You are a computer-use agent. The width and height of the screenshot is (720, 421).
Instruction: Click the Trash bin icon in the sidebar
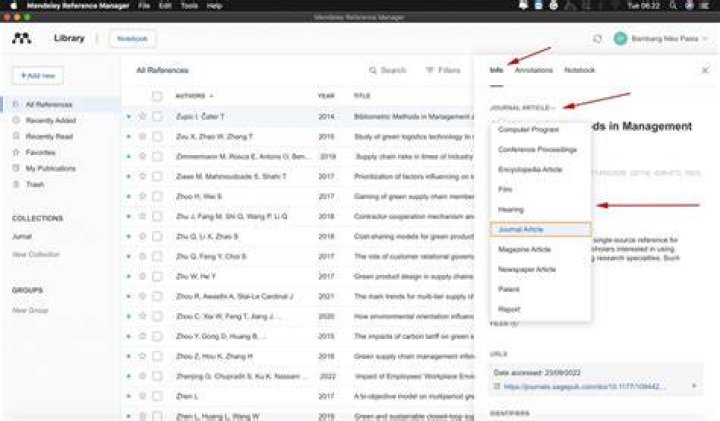(x=16, y=185)
